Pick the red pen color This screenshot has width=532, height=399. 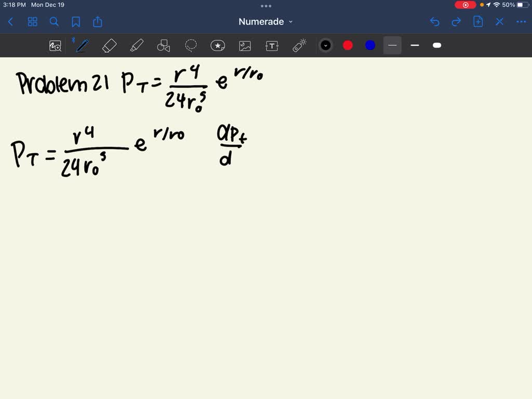point(348,46)
